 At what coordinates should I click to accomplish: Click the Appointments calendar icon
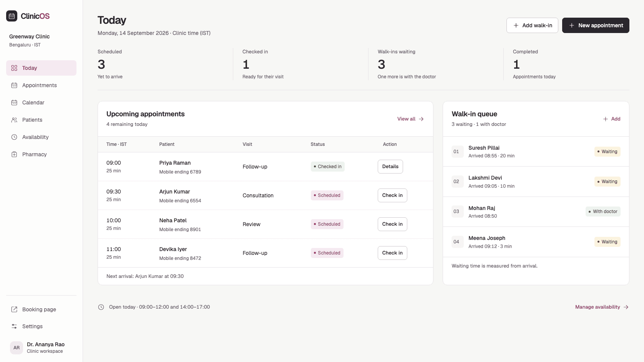pyautogui.click(x=14, y=85)
